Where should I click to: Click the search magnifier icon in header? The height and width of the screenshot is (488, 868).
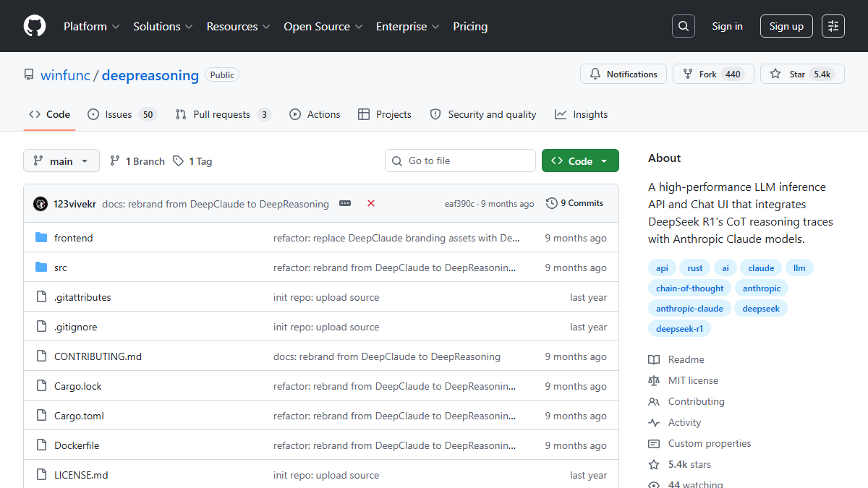(683, 26)
